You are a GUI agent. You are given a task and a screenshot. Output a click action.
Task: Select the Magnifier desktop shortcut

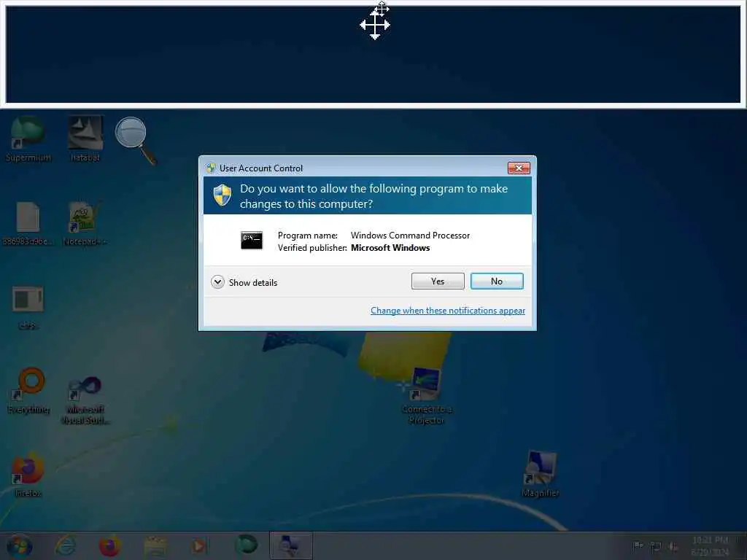coord(541,474)
